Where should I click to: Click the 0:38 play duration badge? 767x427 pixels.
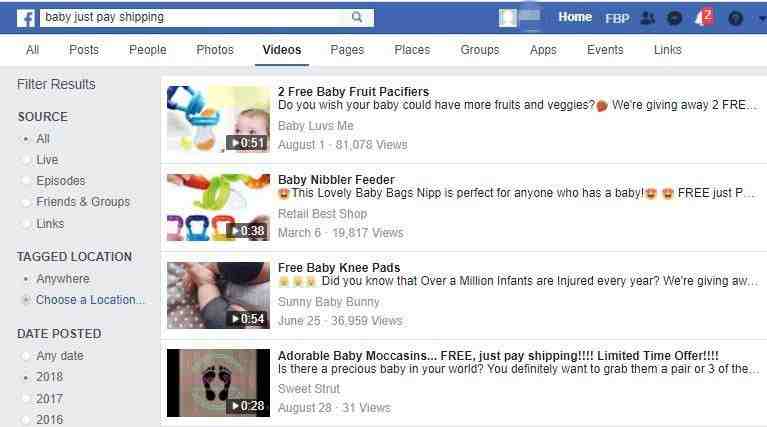(x=248, y=231)
